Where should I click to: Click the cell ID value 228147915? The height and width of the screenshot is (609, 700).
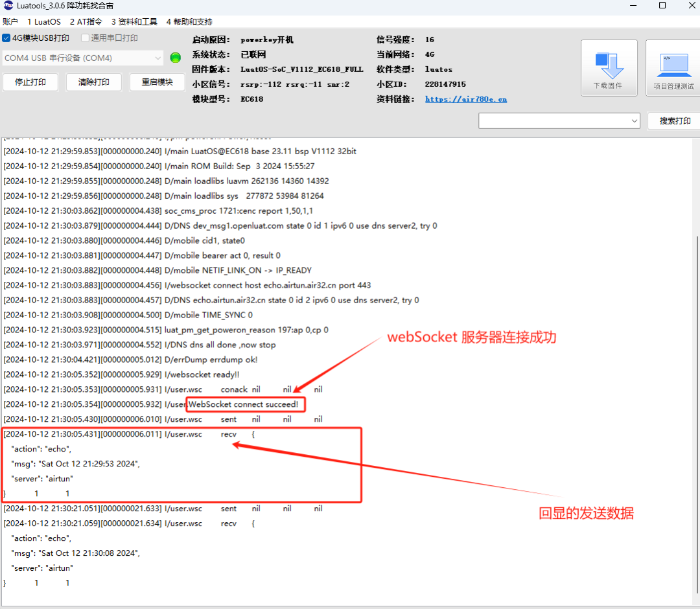point(445,84)
